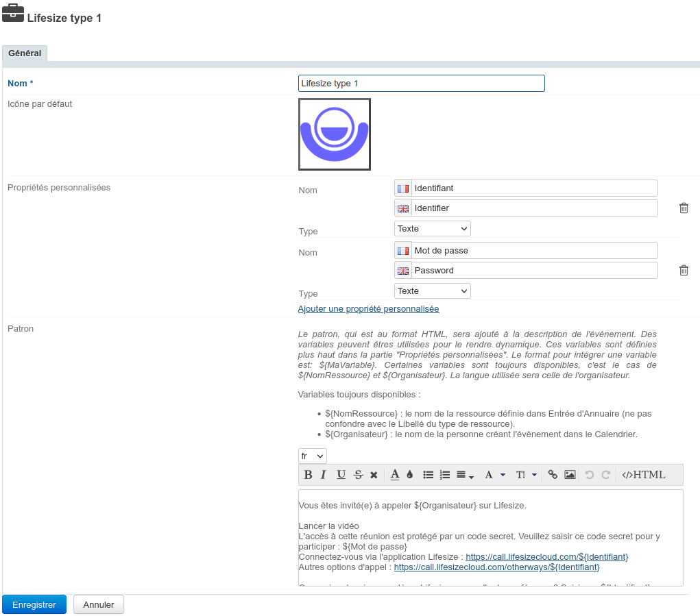Delete the Identifiant property with trash icon
The width and height of the screenshot is (700, 616).
(684, 208)
